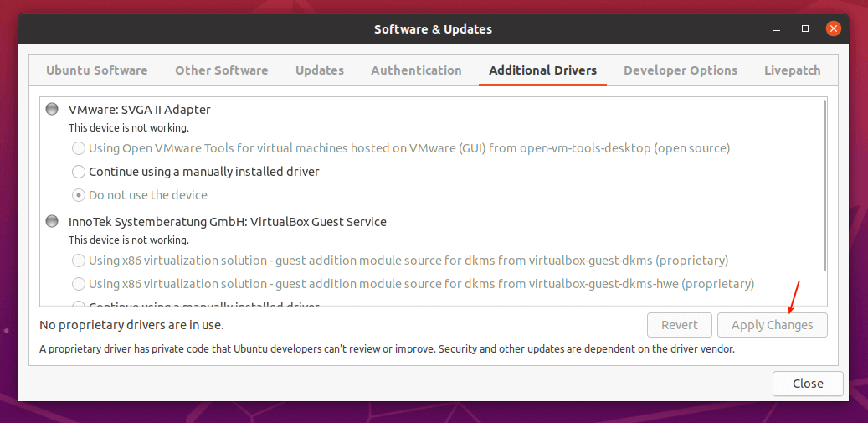
Task: Close window using orange titlebar X
Action: [833, 28]
